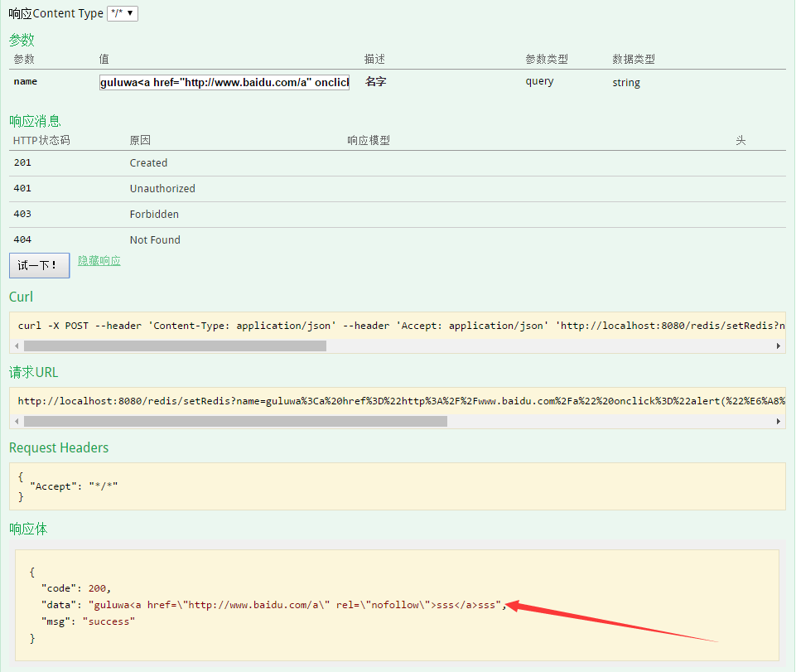Click the Unauthorized reason text
The width and height of the screenshot is (796, 672).
click(162, 188)
